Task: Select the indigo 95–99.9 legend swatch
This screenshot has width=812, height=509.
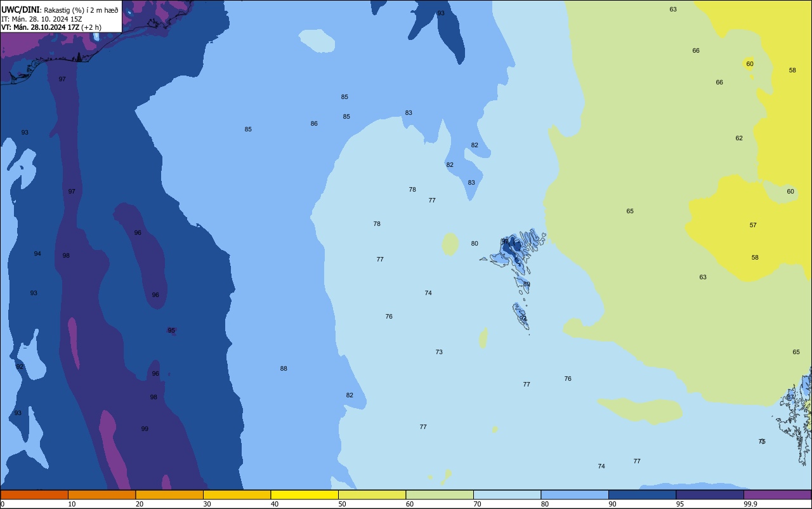Action: click(710, 494)
